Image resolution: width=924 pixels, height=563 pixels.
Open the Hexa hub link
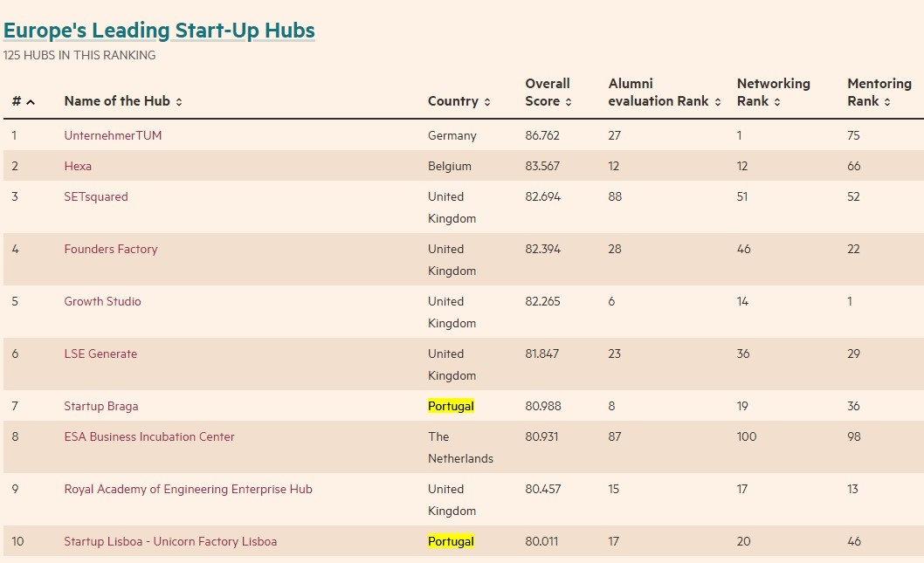[x=78, y=166]
